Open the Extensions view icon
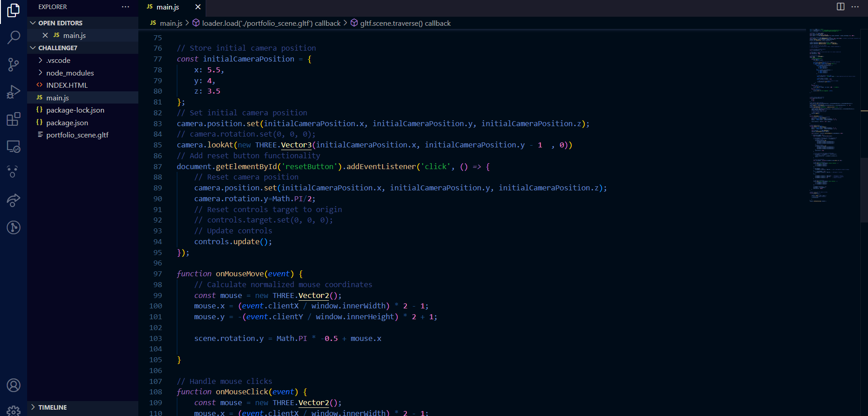This screenshot has width=868, height=416. [14, 119]
